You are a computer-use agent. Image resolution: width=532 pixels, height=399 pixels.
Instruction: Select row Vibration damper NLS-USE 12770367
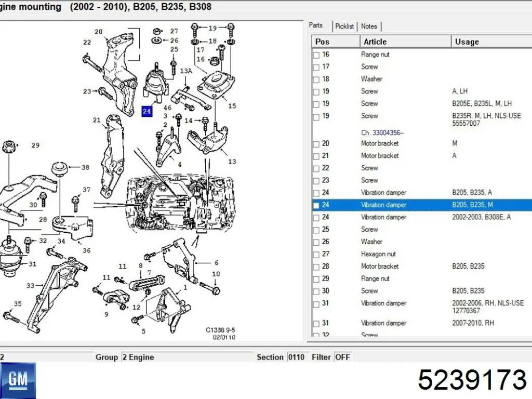tap(422, 307)
